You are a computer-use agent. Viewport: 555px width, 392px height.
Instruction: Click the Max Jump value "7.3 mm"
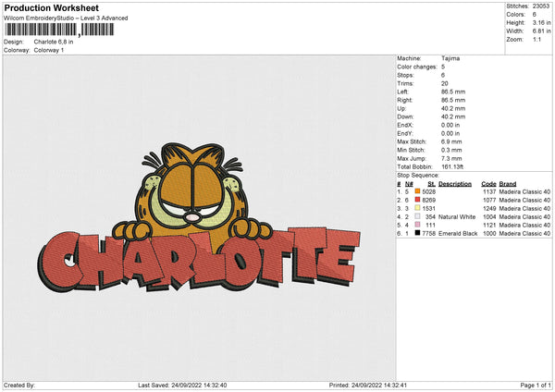(x=451, y=158)
